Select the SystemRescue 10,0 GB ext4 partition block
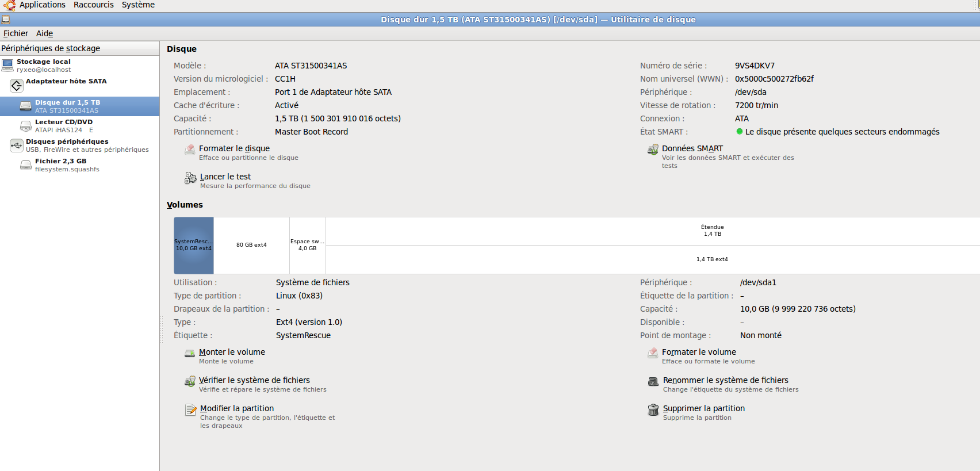Screen dimensions: 980x471 click(x=194, y=246)
